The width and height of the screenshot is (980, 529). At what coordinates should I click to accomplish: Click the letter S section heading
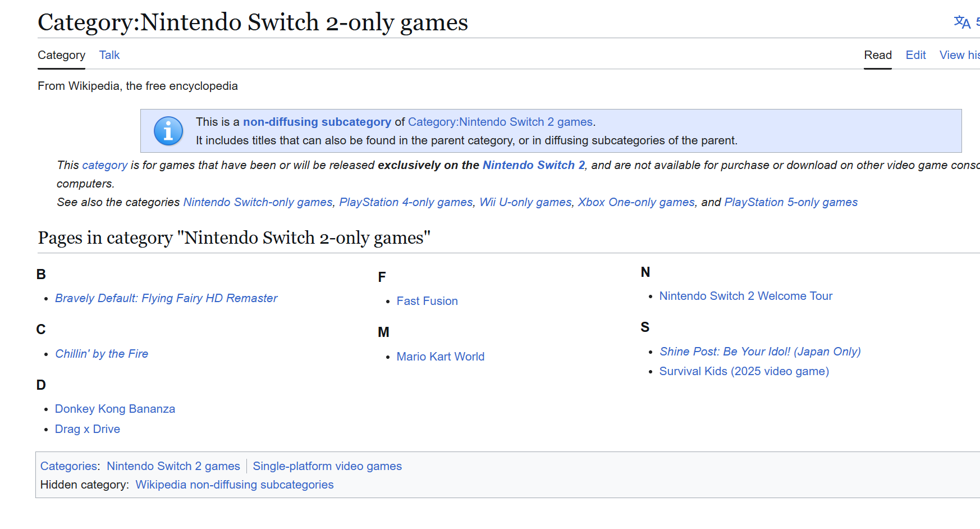click(645, 327)
